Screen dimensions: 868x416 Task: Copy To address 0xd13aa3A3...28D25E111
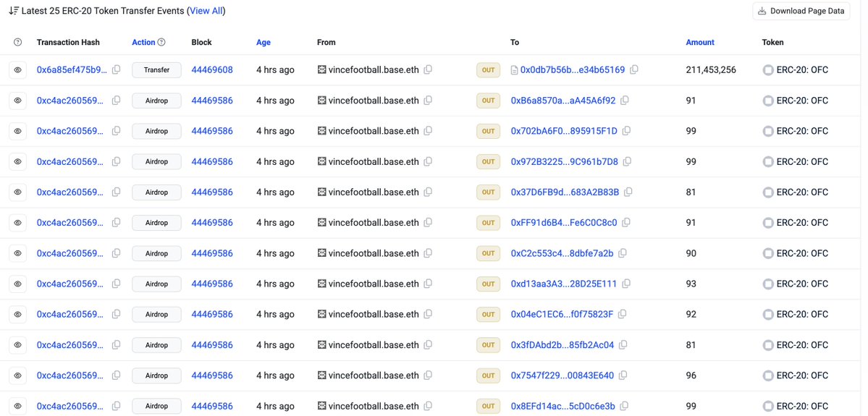[x=626, y=284]
